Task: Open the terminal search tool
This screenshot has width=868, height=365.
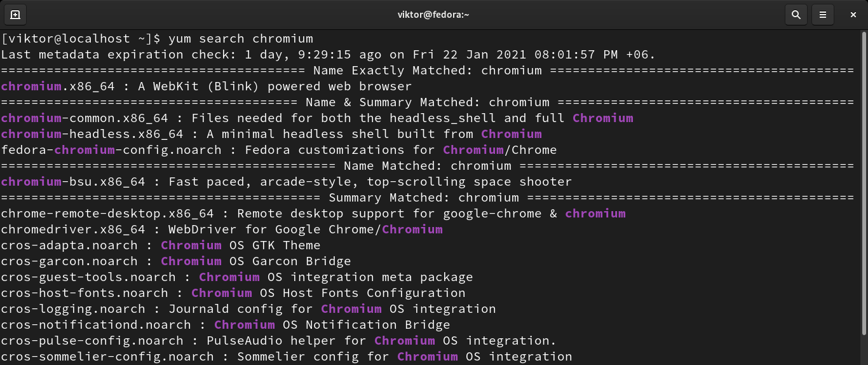Action: coord(796,15)
